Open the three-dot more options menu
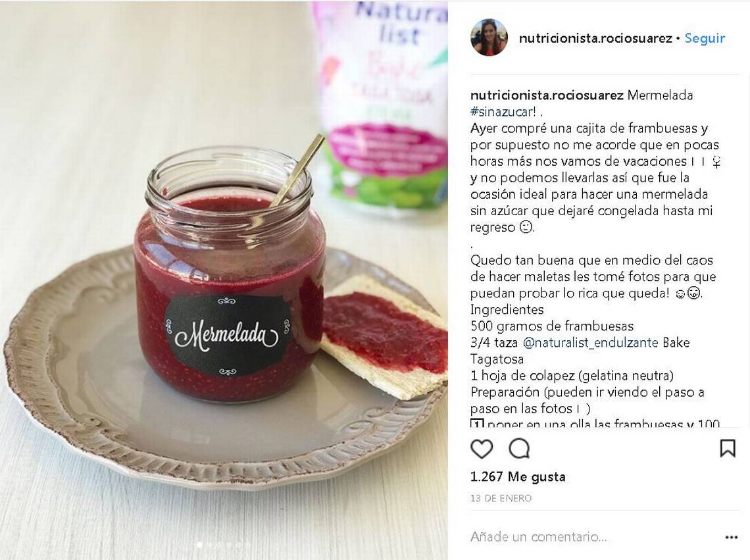Screen dimensions: 750x560 click(x=732, y=538)
